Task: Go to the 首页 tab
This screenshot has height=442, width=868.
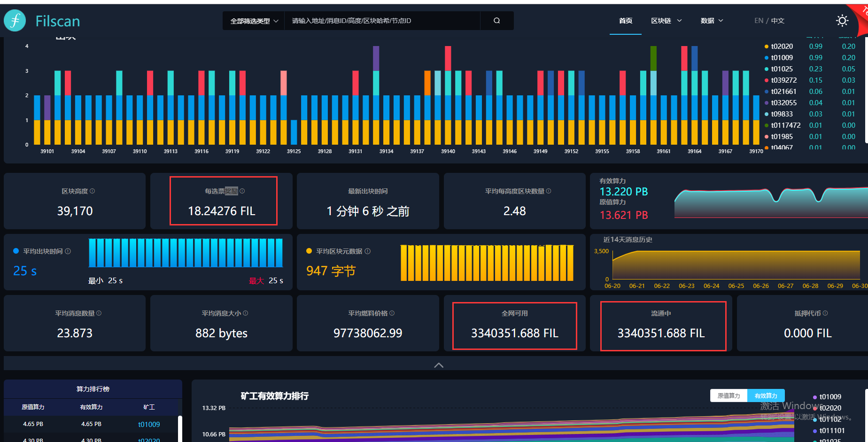Action: (626, 21)
